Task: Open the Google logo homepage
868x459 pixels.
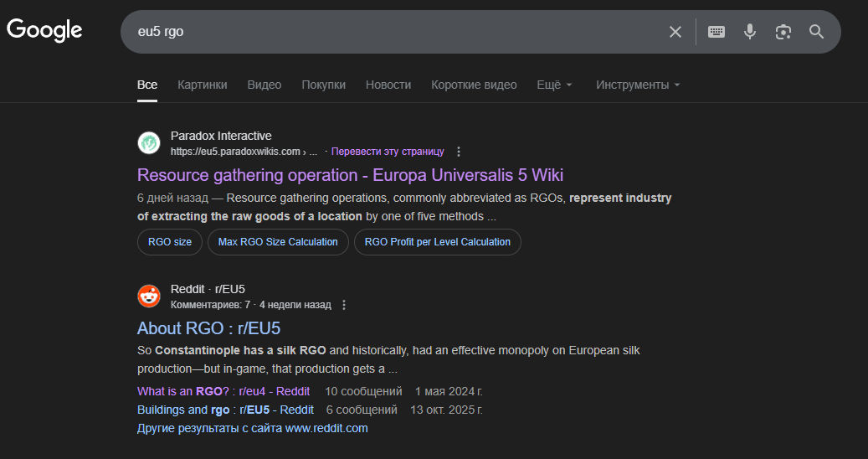Action: [x=44, y=30]
